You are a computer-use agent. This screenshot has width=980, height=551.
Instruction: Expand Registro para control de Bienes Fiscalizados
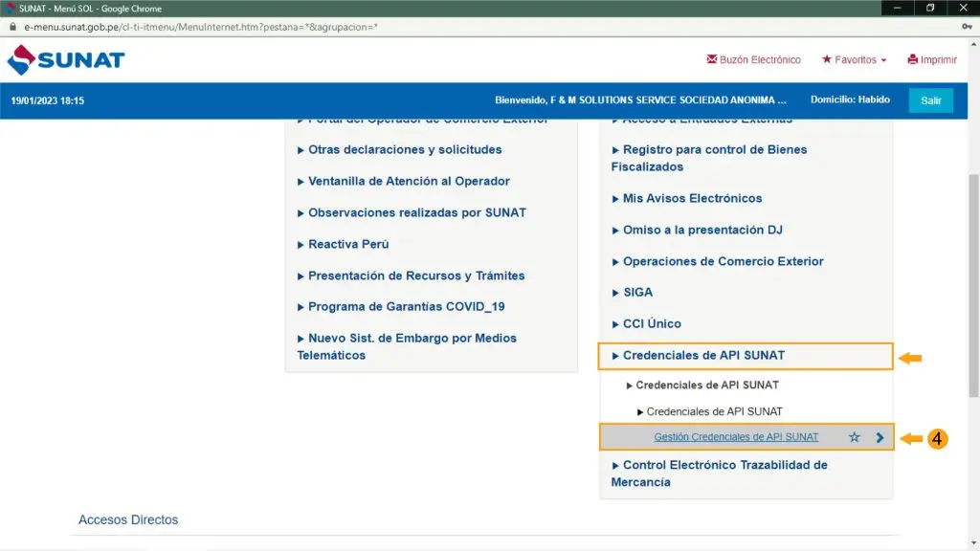[x=709, y=158]
